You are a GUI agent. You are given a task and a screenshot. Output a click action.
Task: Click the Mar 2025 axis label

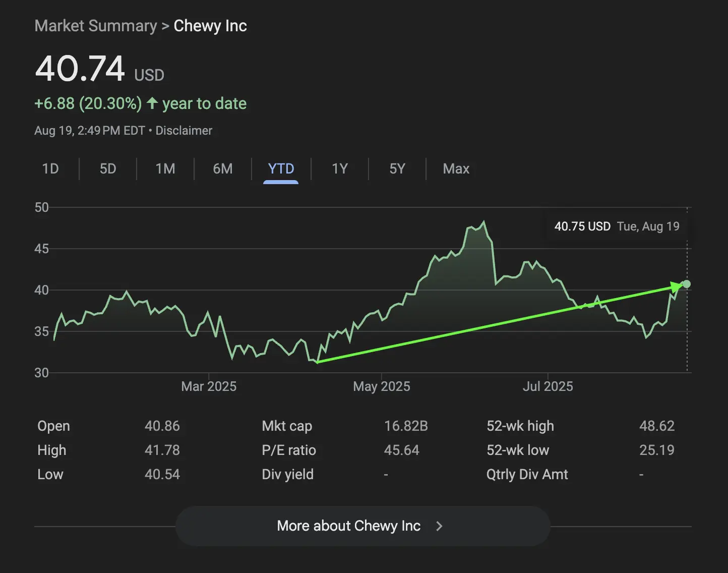209,386
